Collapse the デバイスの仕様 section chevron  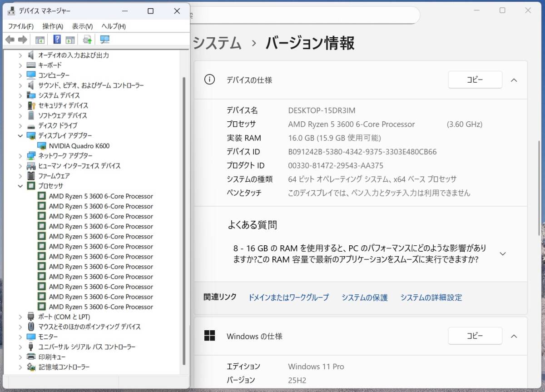514,80
